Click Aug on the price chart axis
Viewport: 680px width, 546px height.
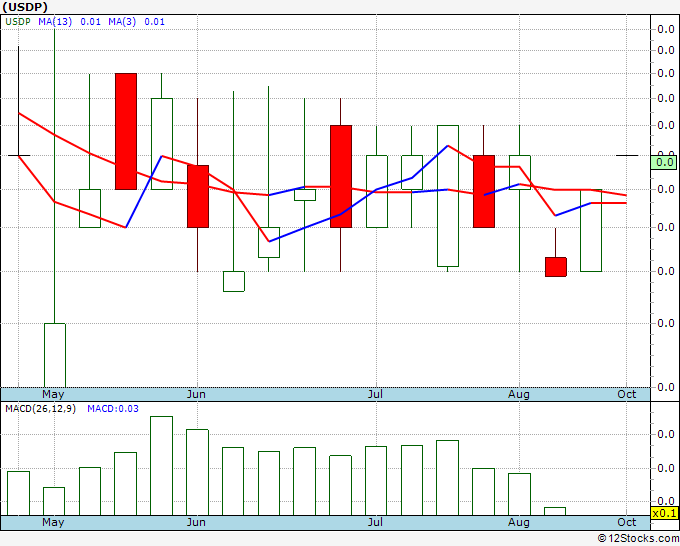(x=519, y=394)
